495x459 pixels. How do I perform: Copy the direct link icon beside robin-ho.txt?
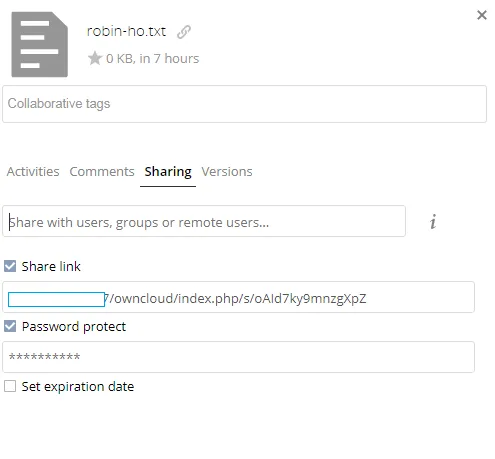pyautogui.click(x=184, y=32)
